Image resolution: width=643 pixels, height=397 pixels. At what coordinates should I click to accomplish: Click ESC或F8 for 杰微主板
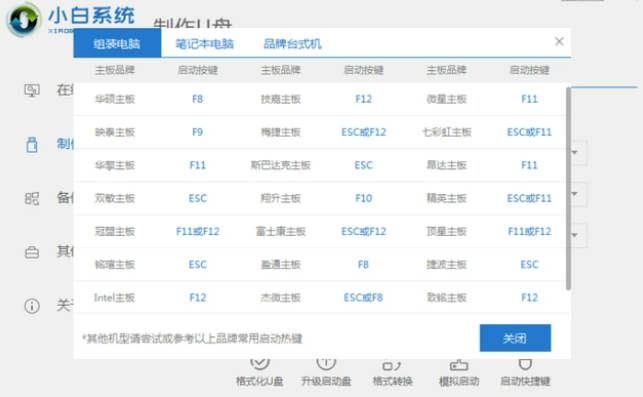pyautogui.click(x=363, y=298)
